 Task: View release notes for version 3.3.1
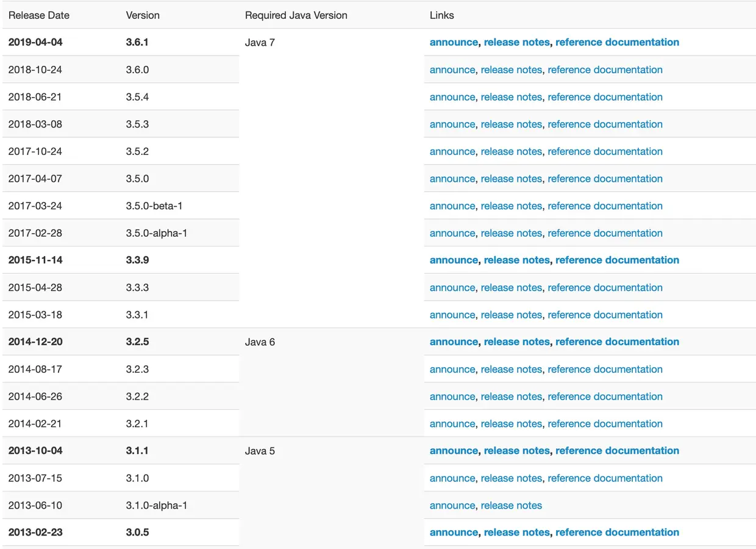(x=512, y=315)
